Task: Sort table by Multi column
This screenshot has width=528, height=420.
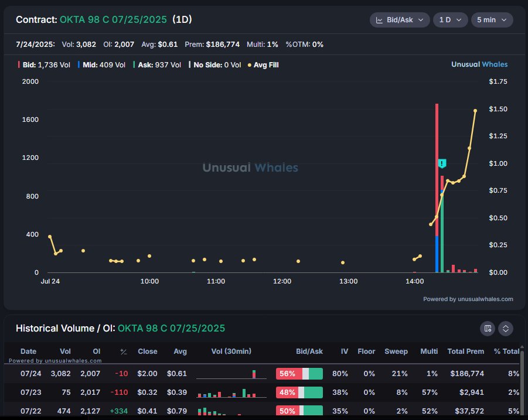Action: [429, 351]
